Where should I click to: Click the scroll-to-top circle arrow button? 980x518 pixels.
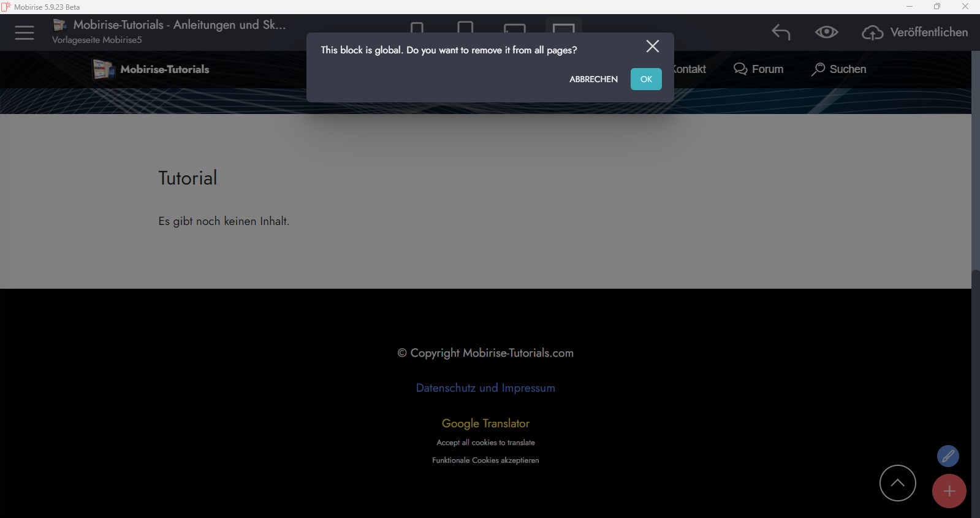(898, 483)
